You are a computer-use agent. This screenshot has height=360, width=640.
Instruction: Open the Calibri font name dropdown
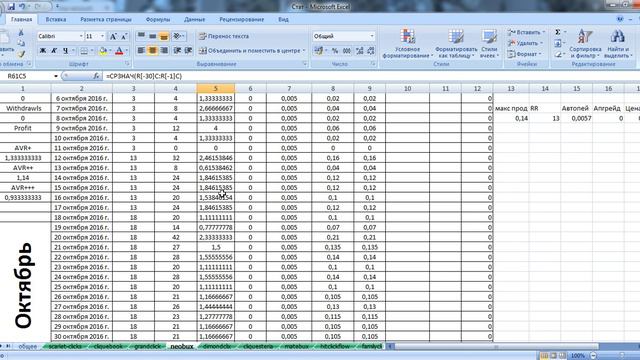click(80, 36)
